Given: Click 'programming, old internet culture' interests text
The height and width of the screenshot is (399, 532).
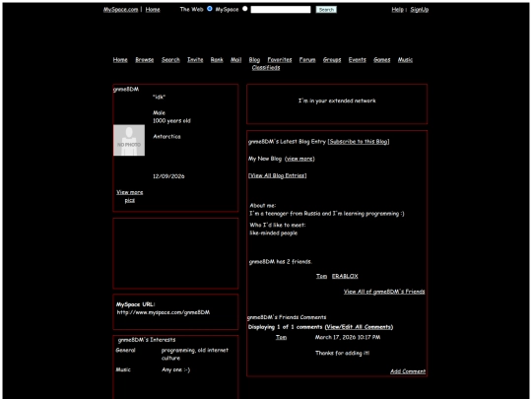Looking at the screenshot, I should pyautogui.click(x=195, y=354).
